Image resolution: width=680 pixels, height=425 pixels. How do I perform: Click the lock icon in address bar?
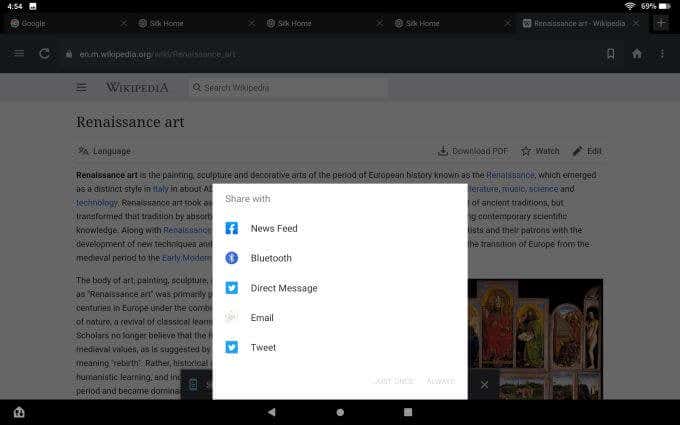click(x=69, y=54)
